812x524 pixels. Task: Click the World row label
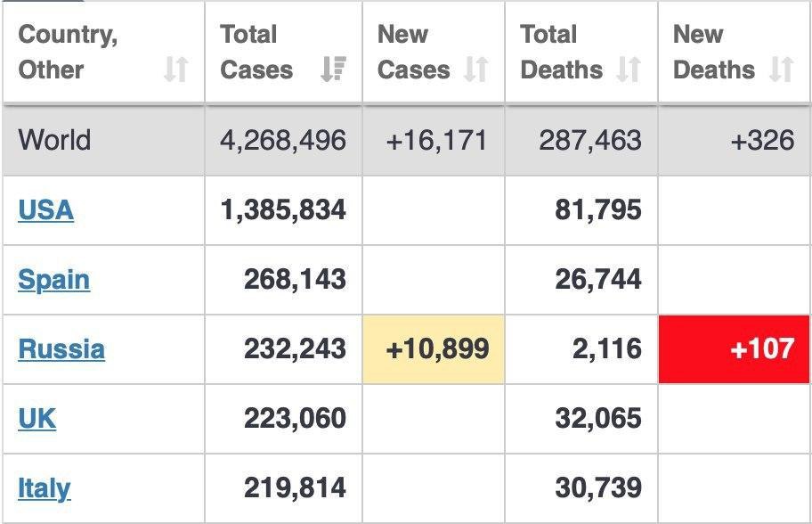click(x=54, y=140)
